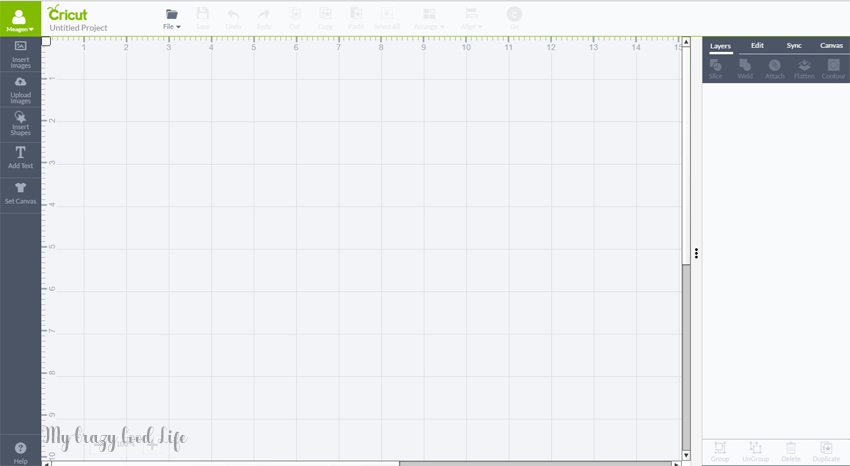Click the Attach tool
The height and width of the screenshot is (466, 850).
tap(775, 69)
